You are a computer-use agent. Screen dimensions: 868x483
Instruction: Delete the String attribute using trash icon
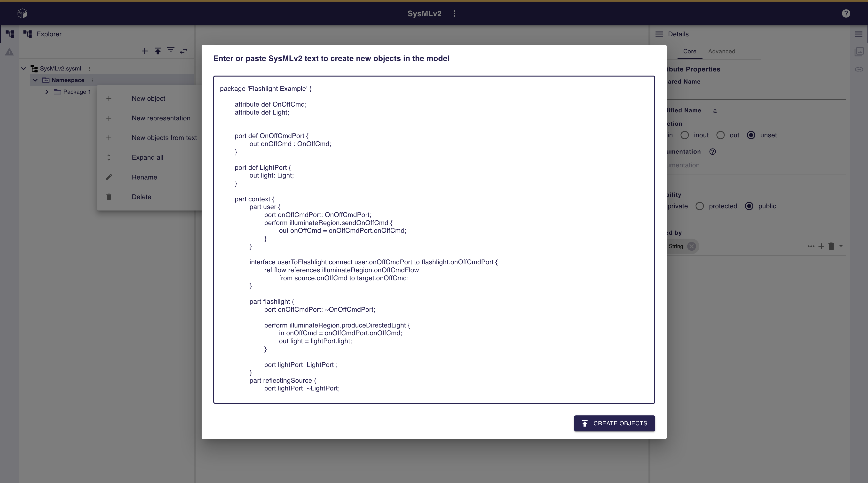click(831, 246)
